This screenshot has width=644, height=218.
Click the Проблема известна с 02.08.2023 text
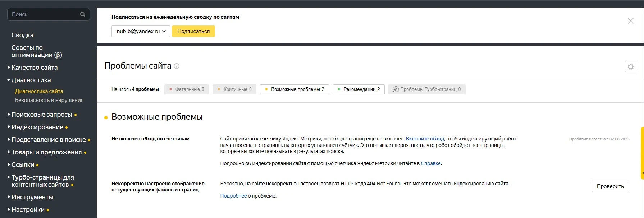point(599,139)
